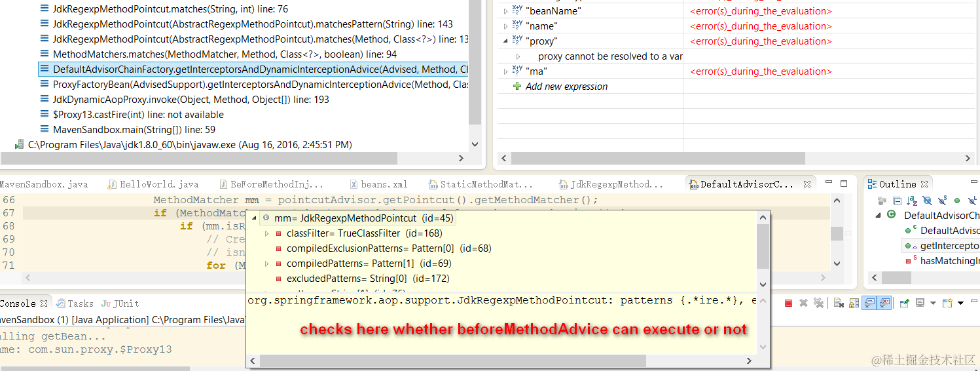Toggle Hide Local Types in the Outline toolbar
Screen dimensions: 980x371
[x=972, y=200]
